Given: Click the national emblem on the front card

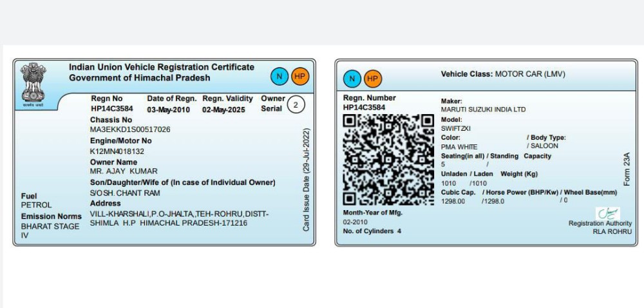Looking at the screenshot, I should coord(33,84).
